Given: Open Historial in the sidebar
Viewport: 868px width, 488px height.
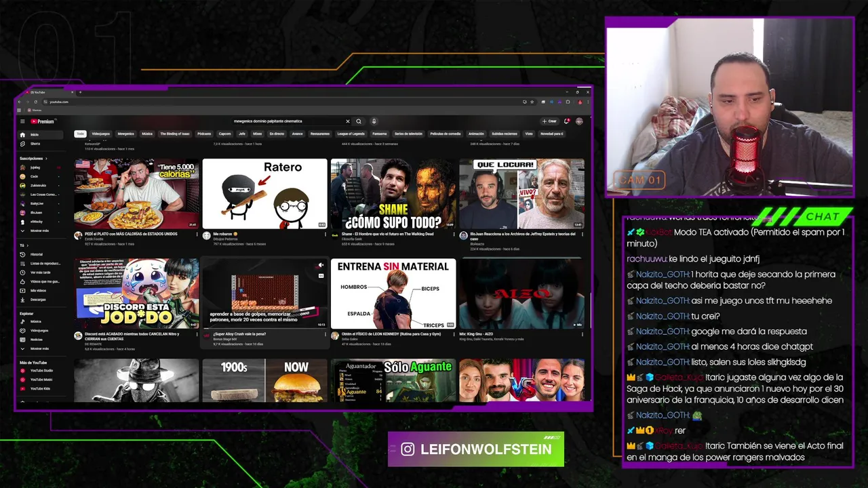Looking at the screenshot, I should (41, 254).
